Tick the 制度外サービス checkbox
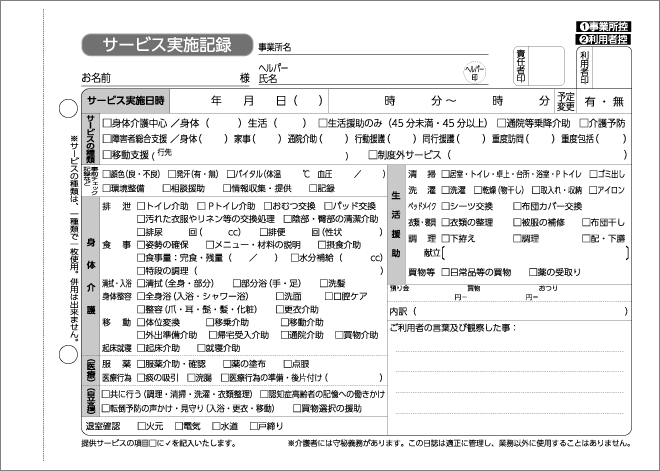660x471 pixels. 373,155
